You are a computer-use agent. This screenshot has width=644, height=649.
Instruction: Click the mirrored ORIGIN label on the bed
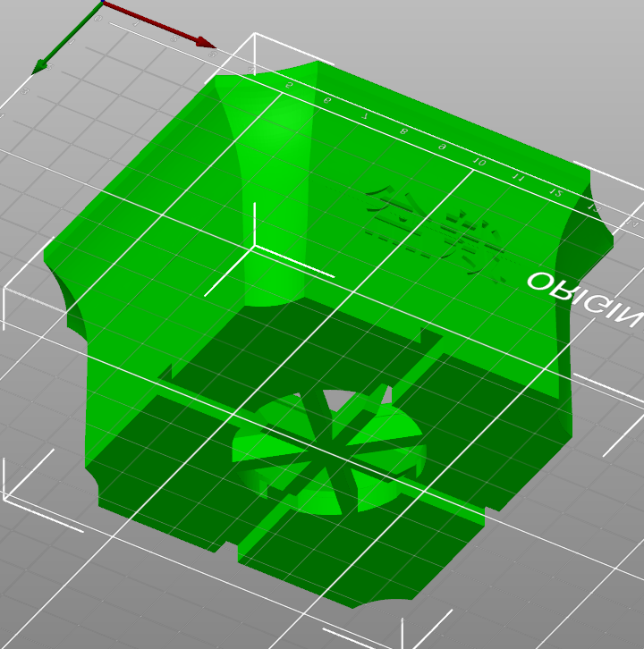[x=585, y=301]
